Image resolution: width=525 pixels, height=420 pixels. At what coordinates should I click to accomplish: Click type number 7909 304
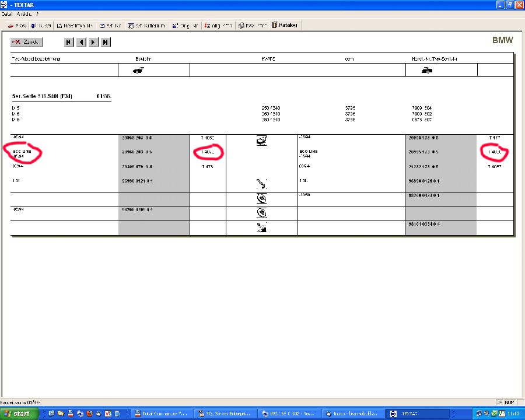pyautogui.click(x=422, y=108)
